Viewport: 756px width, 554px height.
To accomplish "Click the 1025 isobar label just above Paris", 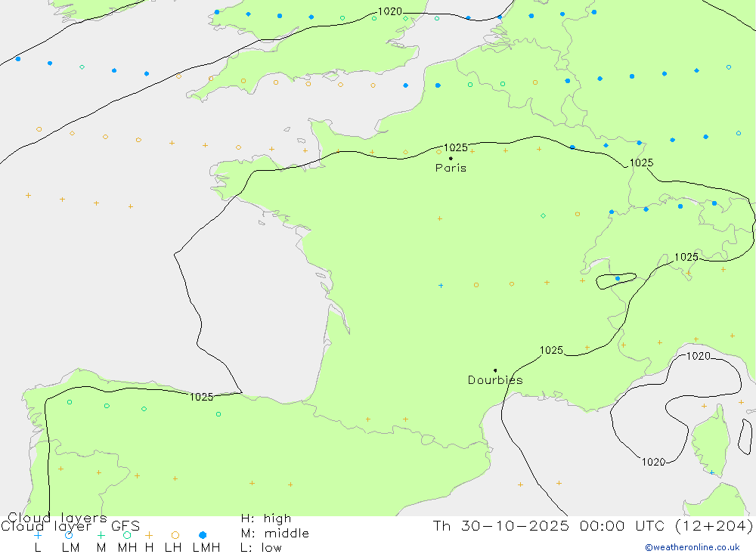I will click(456, 147).
